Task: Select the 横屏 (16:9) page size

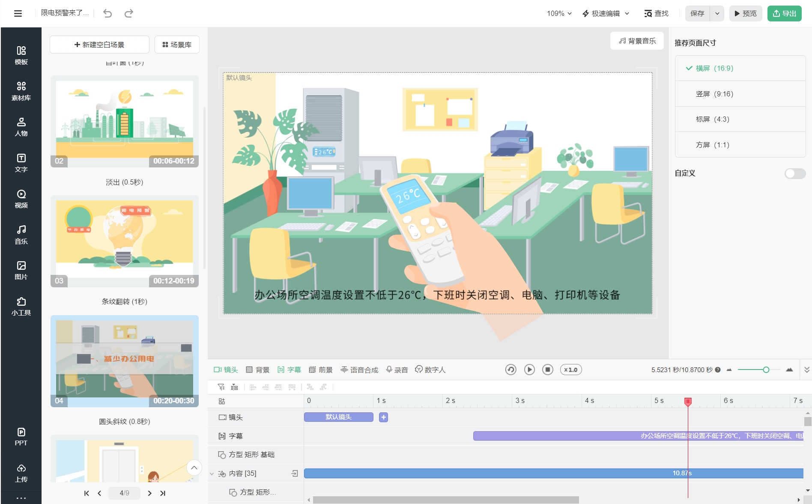Action: point(740,69)
